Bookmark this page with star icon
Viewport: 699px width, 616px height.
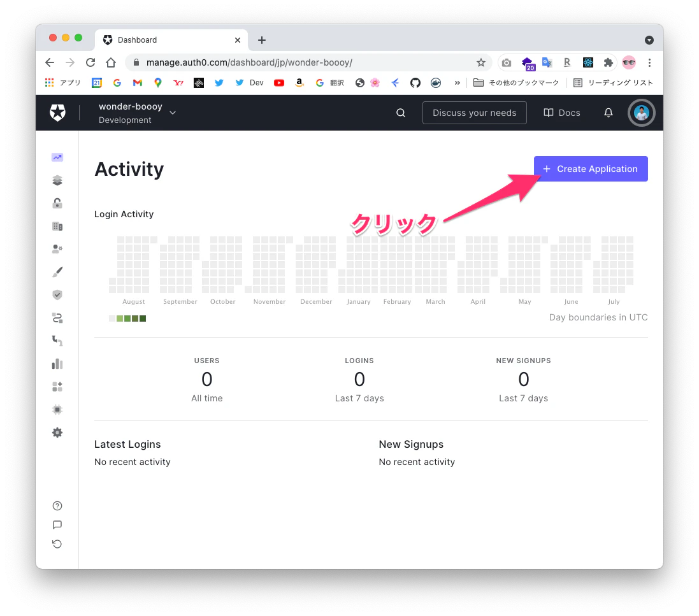480,62
